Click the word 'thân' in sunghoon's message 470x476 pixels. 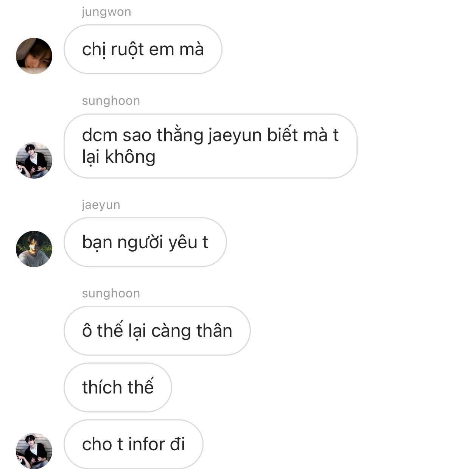click(x=214, y=331)
